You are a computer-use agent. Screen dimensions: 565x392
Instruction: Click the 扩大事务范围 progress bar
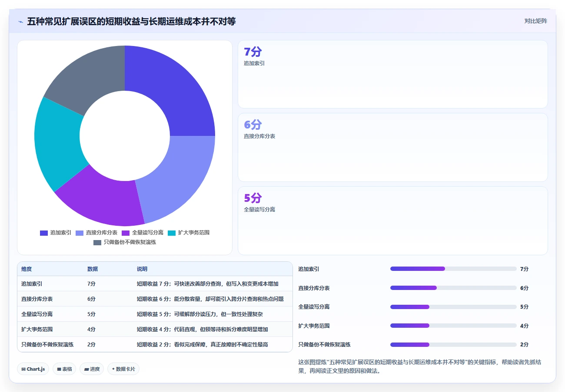pyautogui.click(x=453, y=326)
